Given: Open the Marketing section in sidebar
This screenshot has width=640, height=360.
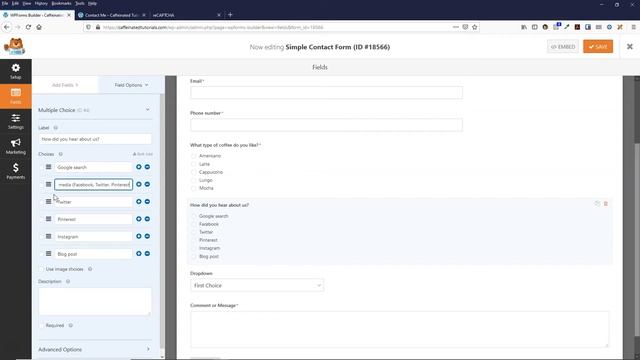Looking at the screenshot, I should [16, 146].
